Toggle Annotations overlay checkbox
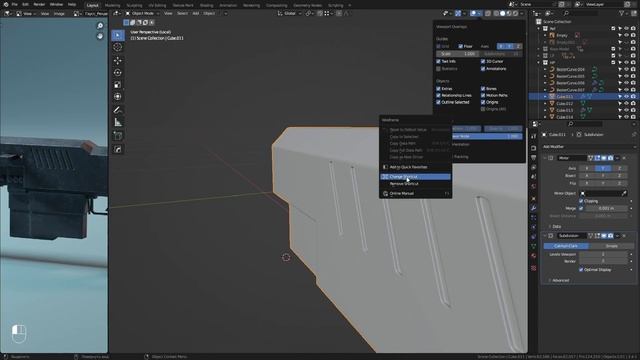The height and width of the screenshot is (360, 640). pos(483,69)
